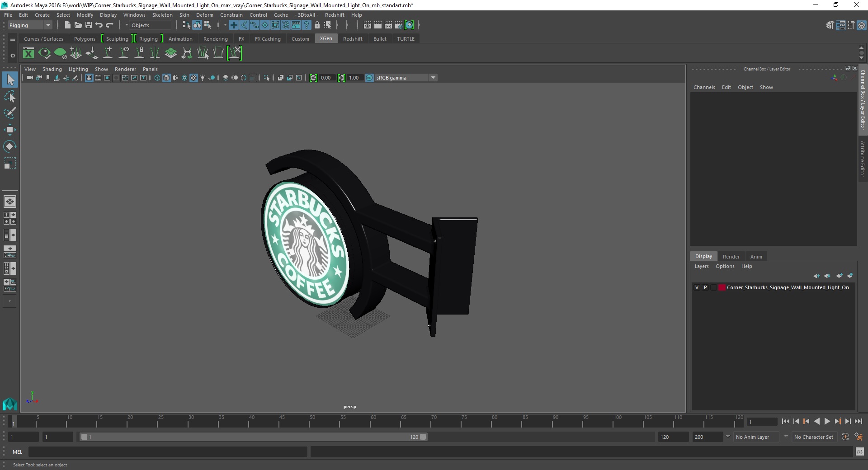868x470 pixels.
Task: Activate the Lasso select tool
Action: point(10,97)
